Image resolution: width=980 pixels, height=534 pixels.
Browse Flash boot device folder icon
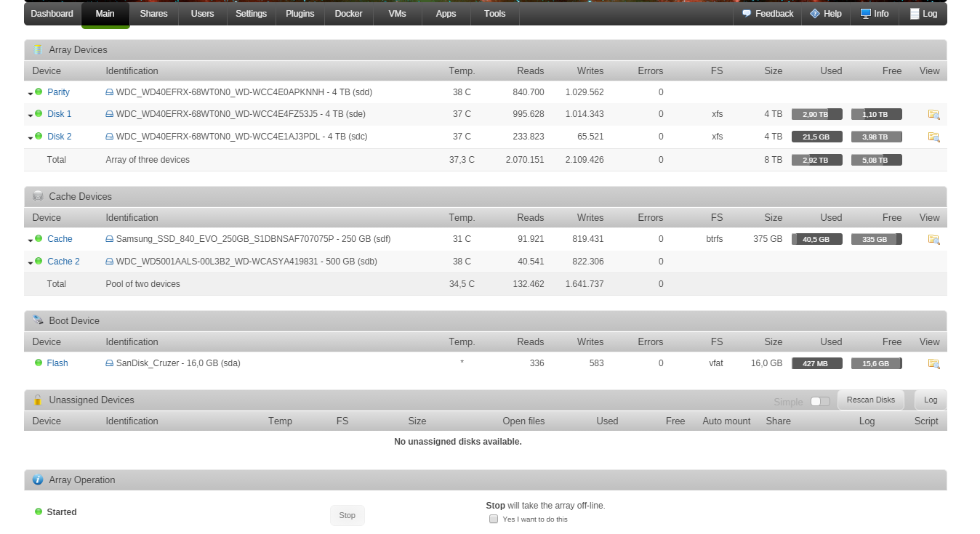pos(933,363)
